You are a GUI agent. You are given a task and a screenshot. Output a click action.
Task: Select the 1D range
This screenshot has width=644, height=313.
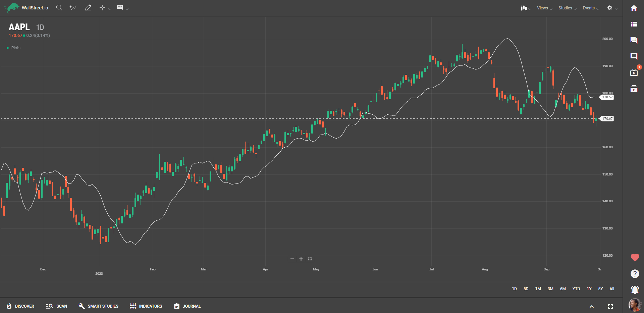click(514, 289)
